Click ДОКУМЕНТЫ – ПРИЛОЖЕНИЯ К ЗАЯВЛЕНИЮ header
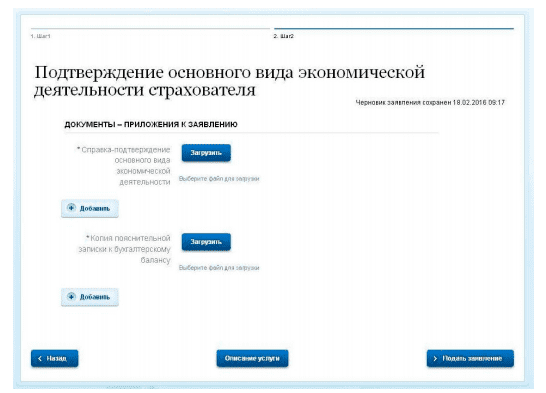The width and height of the screenshot is (546, 393). click(151, 125)
